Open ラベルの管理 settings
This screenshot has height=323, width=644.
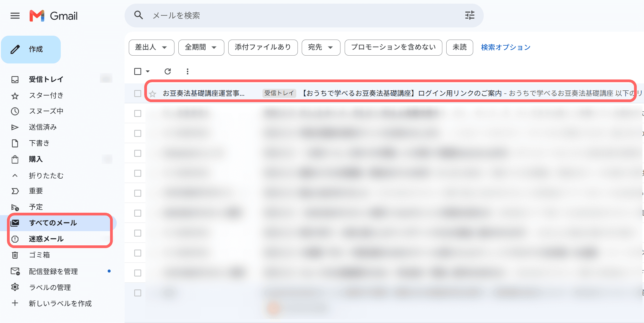[x=50, y=287]
